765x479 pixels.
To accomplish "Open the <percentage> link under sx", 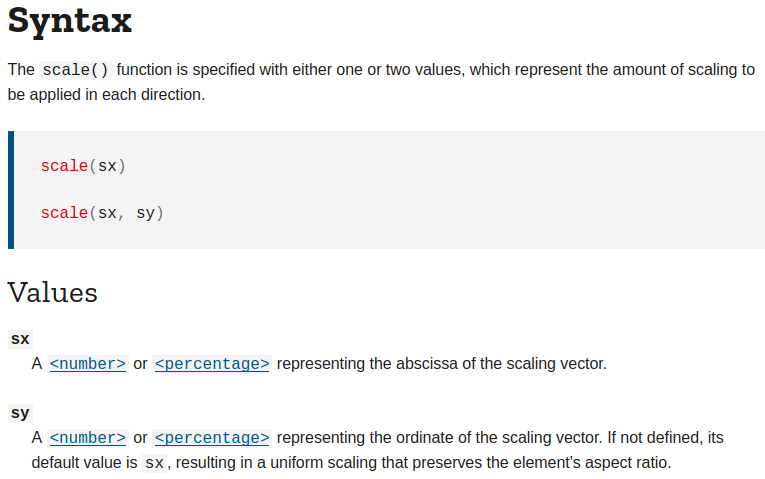I will (x=212, y=364).
